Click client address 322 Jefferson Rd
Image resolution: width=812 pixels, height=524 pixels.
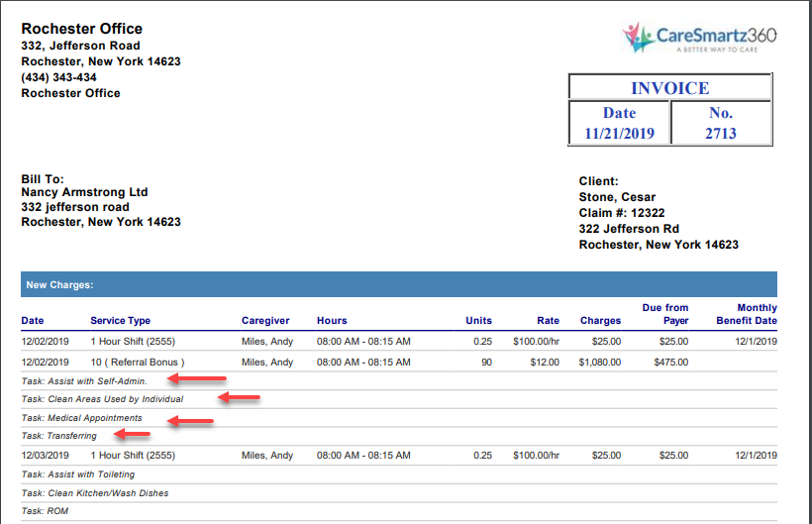point(629,229)
